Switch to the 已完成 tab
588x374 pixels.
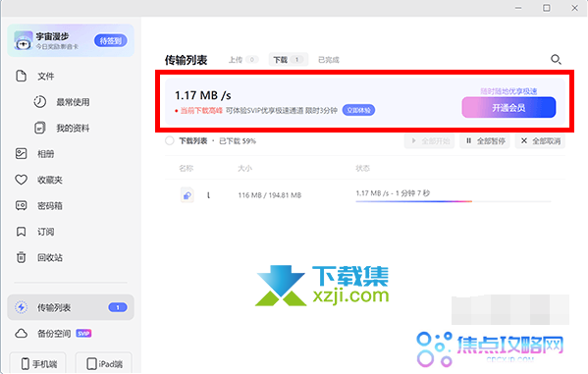tap(329, 60)
